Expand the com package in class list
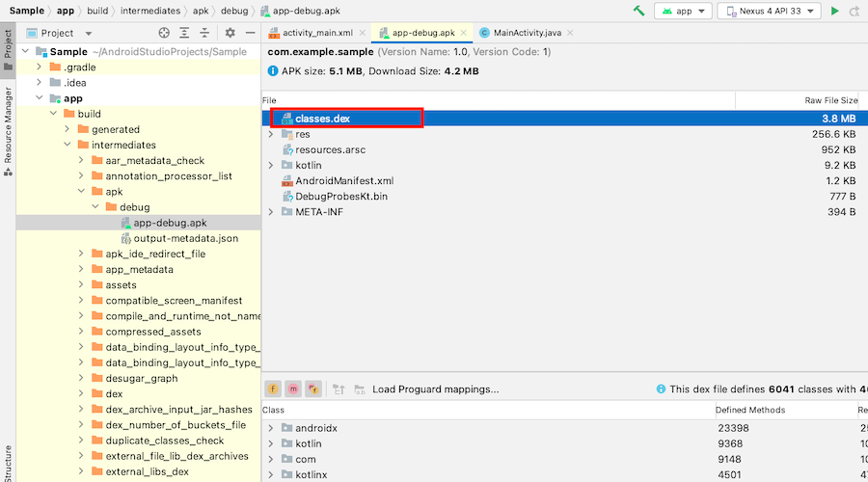This screenshot has width=868, height=482. pos(271,459)
